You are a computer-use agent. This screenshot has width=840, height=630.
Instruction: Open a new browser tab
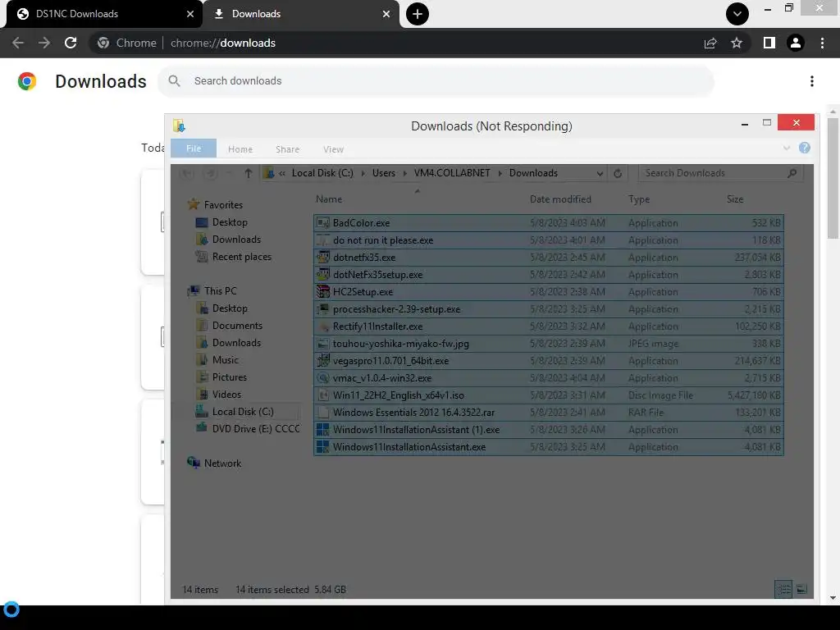(x=418, y=14)
